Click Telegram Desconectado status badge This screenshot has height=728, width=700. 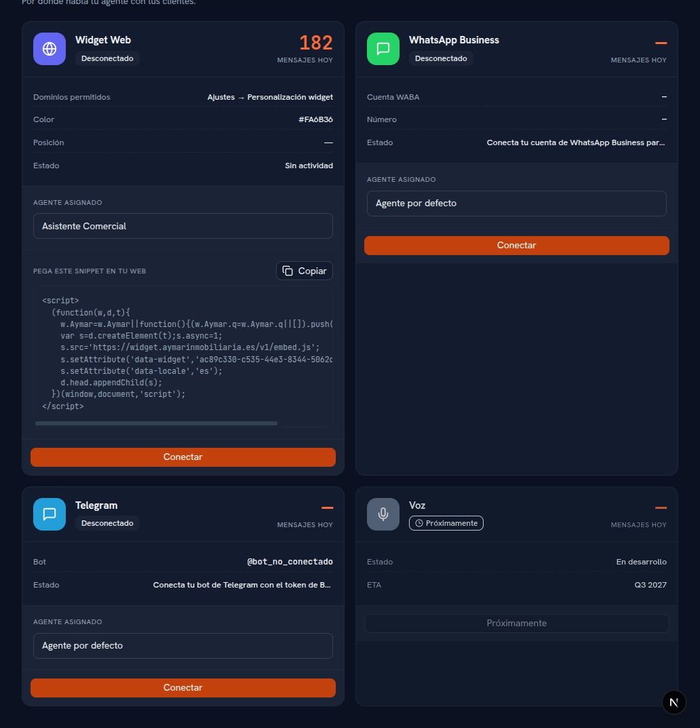pyautogui.click(x=107, y=523)
